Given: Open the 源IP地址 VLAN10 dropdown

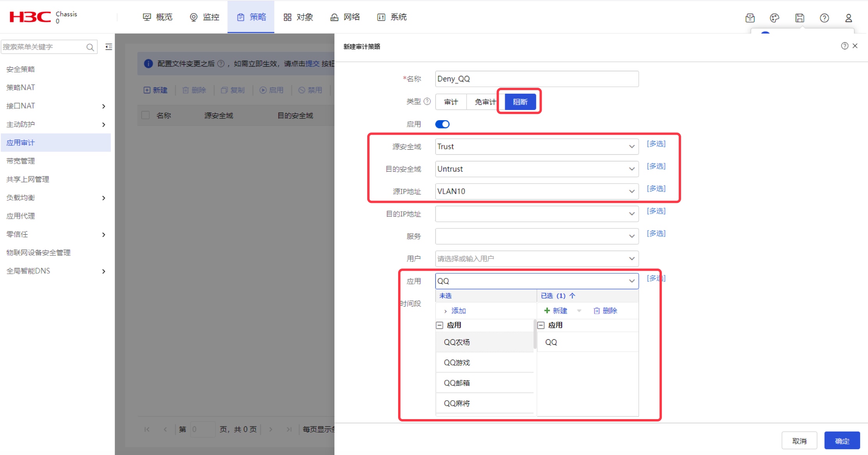Looking at the screenshot, I should [x=537, y=191].
